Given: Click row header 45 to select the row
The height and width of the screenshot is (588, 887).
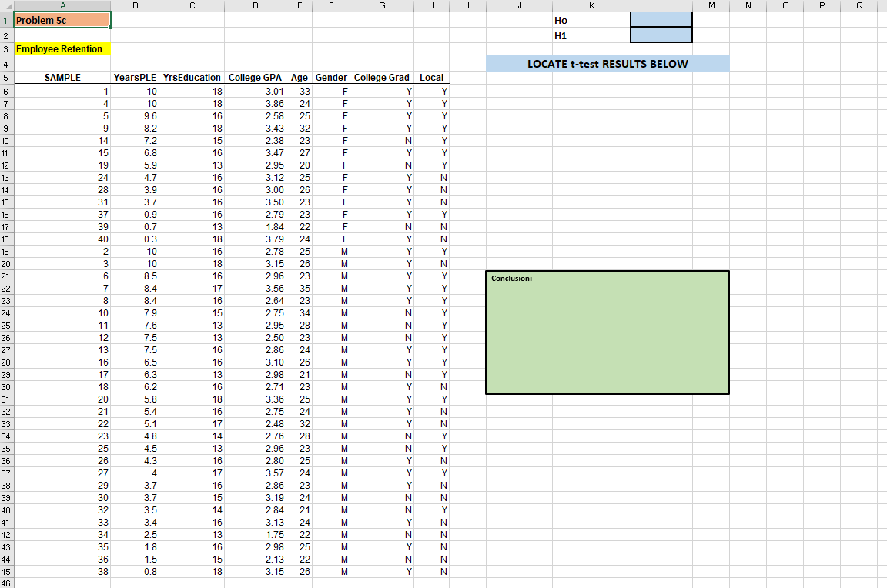Looking at the screenshot, I should pyautogui.click(x=8, y=572).
